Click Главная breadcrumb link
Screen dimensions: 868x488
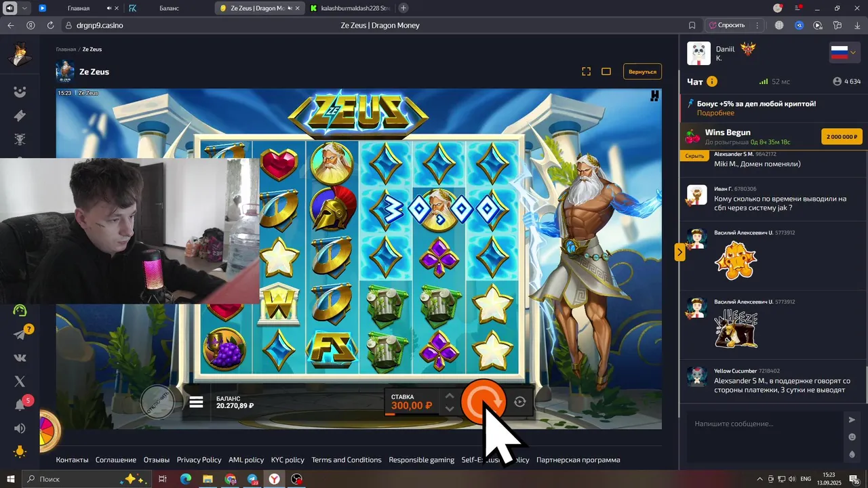[x=66, y=49]
